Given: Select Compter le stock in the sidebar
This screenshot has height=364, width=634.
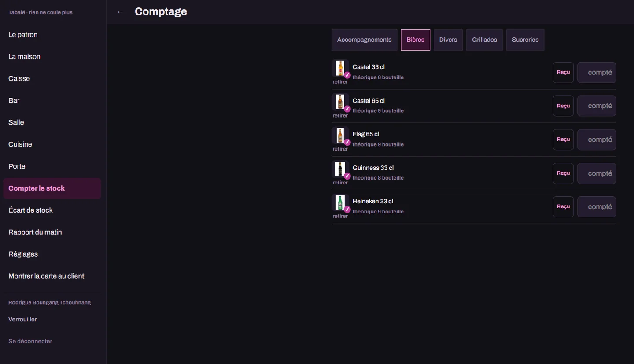Looking at the screenshot, I should point(52,188).
